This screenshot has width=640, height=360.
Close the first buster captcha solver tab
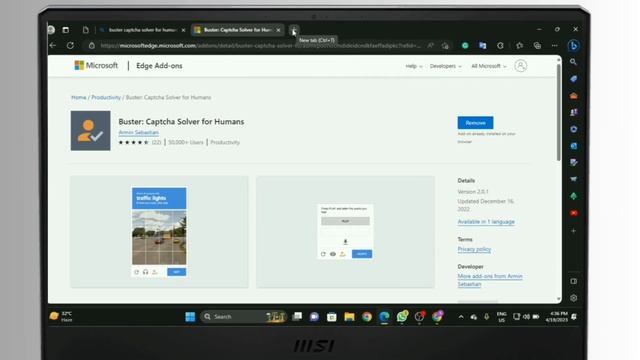[x=183, y=30]
